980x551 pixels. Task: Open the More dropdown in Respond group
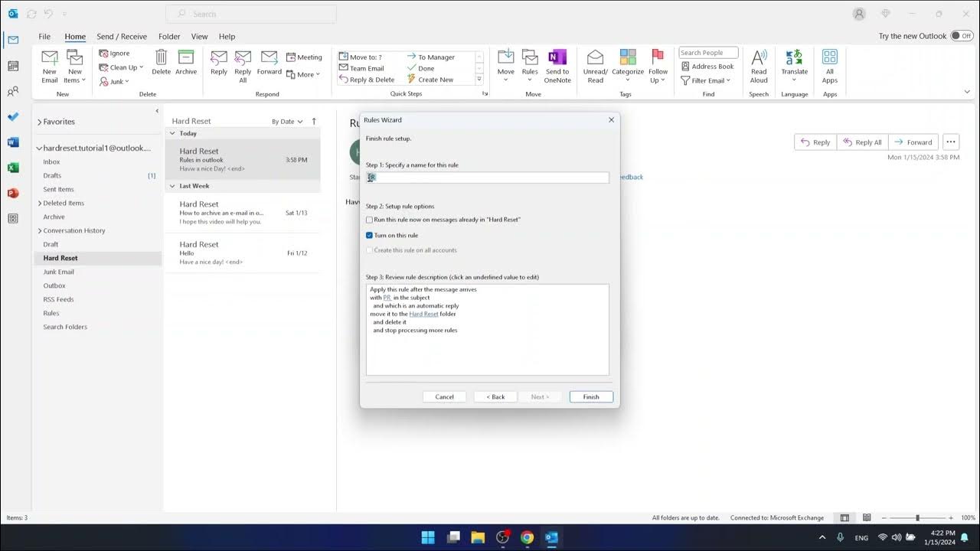pos(305,73)
